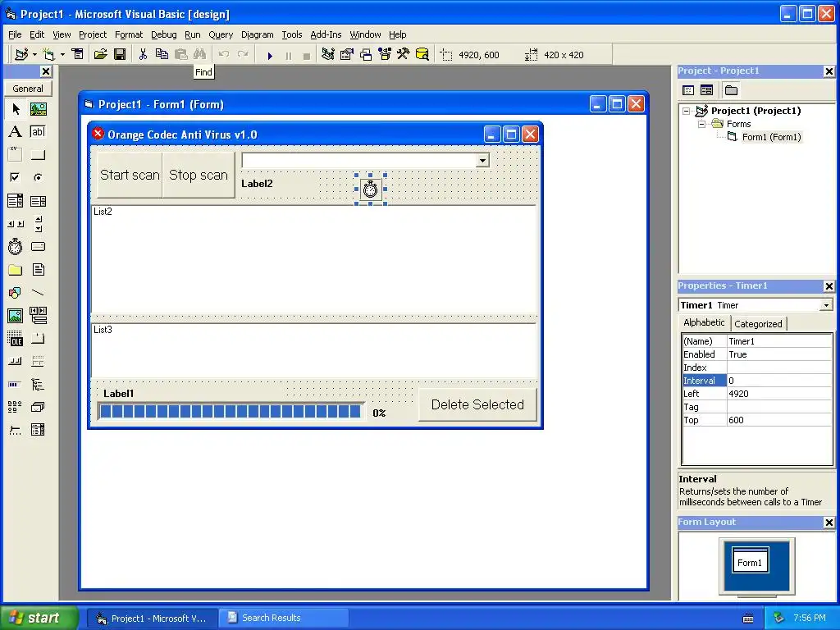The image size is (840, 630).
Task: Open the Format menu
Action: (129, 34)
